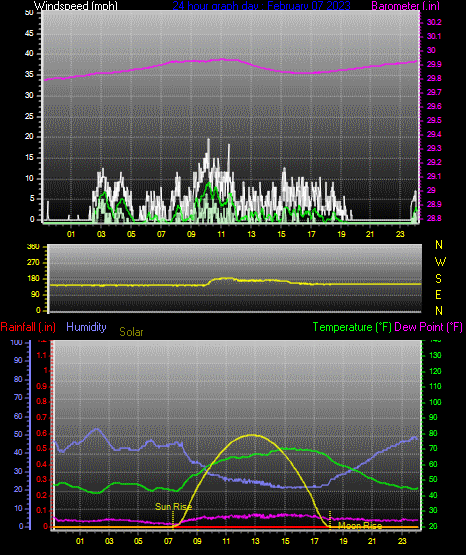Image resolution: width=466 pixels, height=555 pixels.
Task: Click the 100 humidity scale value
Action: [17, 343]
